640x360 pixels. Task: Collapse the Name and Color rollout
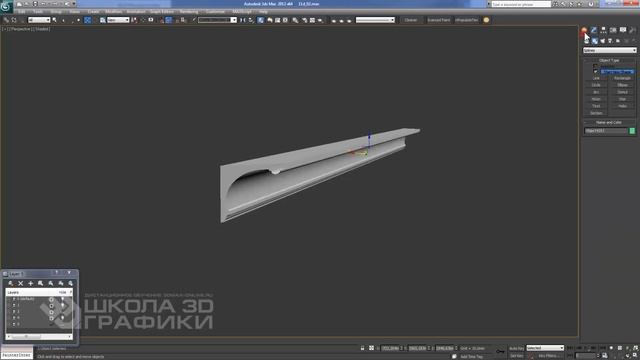click(609, 122)
